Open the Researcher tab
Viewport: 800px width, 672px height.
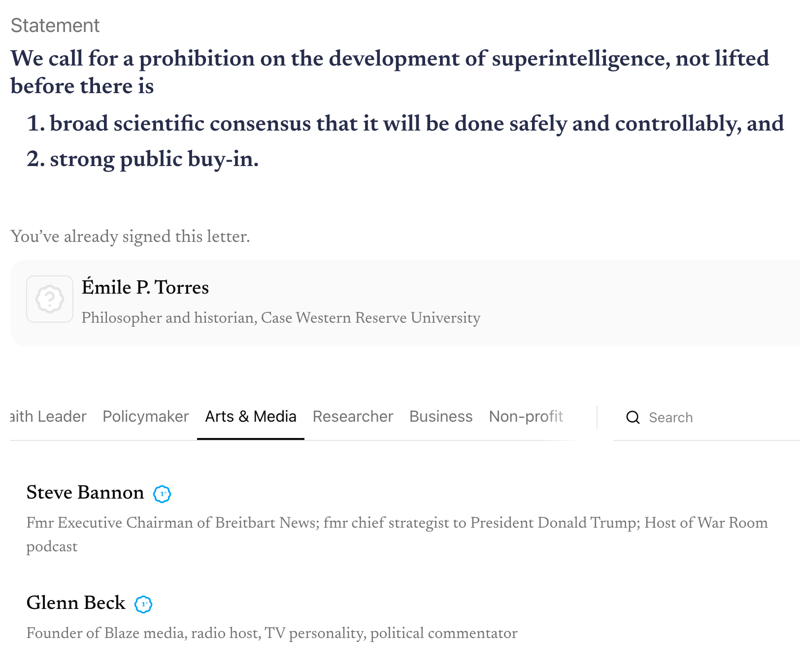point(353,417)
